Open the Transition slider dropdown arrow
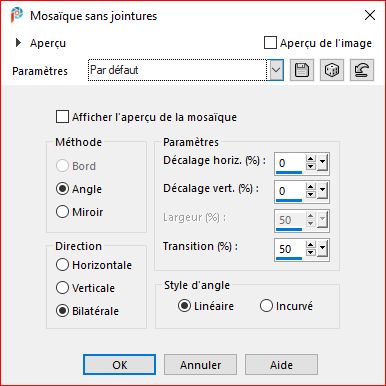The width and height of the screenshot is (386, 386). [x=322, y=248]
